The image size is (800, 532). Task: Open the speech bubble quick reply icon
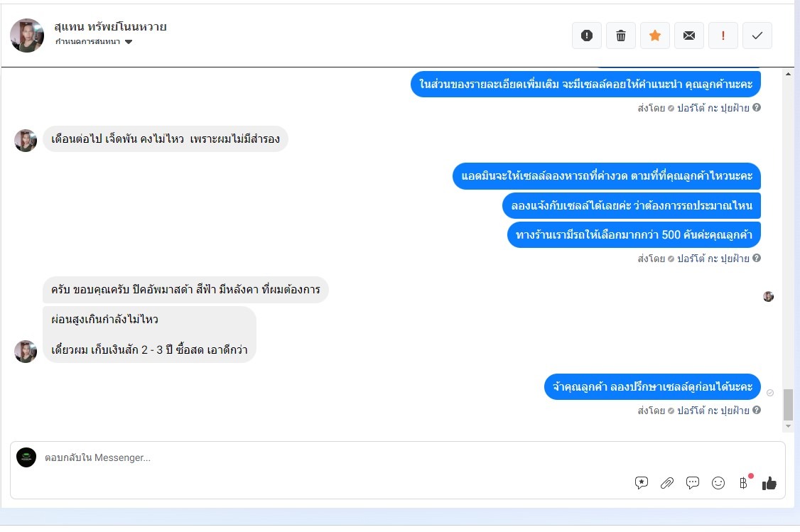click(692, 482)
